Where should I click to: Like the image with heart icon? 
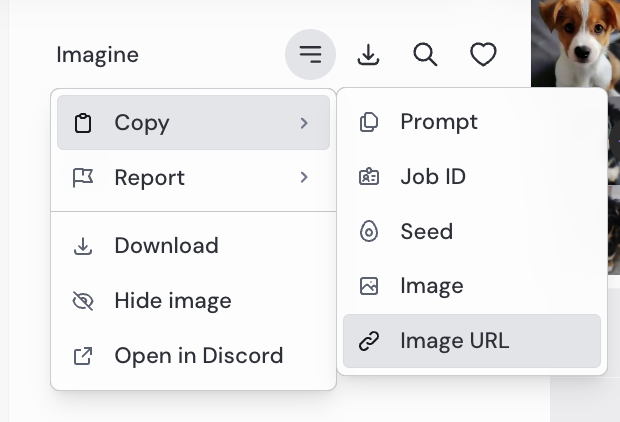tap(483, 55)
